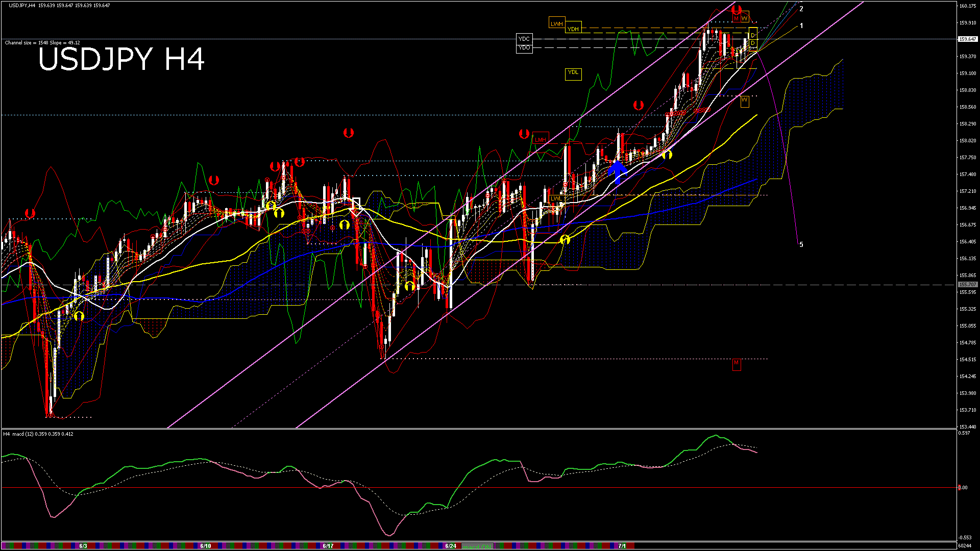Select the orange LWH level label
Viewport: 980px width, 551px height.
(x=557, y=23)
